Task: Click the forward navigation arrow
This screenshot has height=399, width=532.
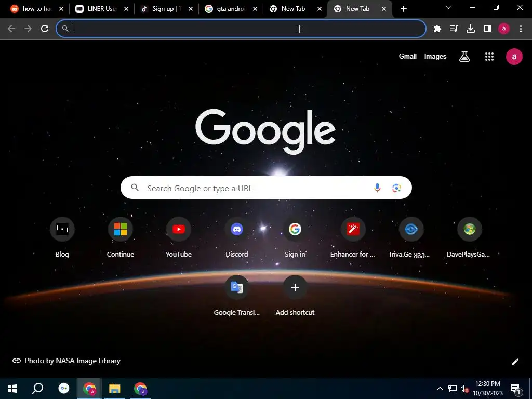Action: point(28,29)
